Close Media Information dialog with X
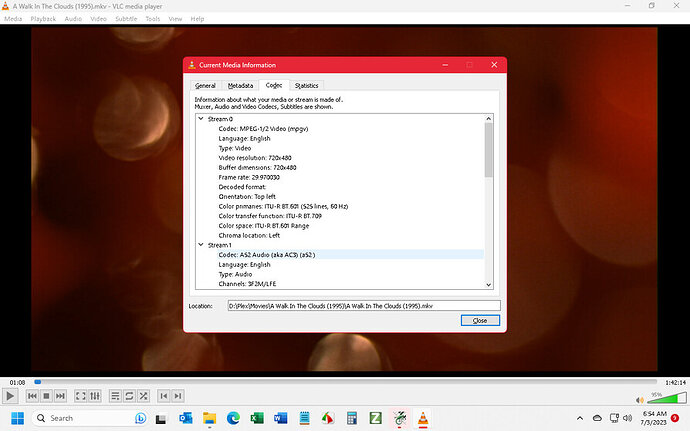Screen dimensions: 690x431 tap(494, 65)
